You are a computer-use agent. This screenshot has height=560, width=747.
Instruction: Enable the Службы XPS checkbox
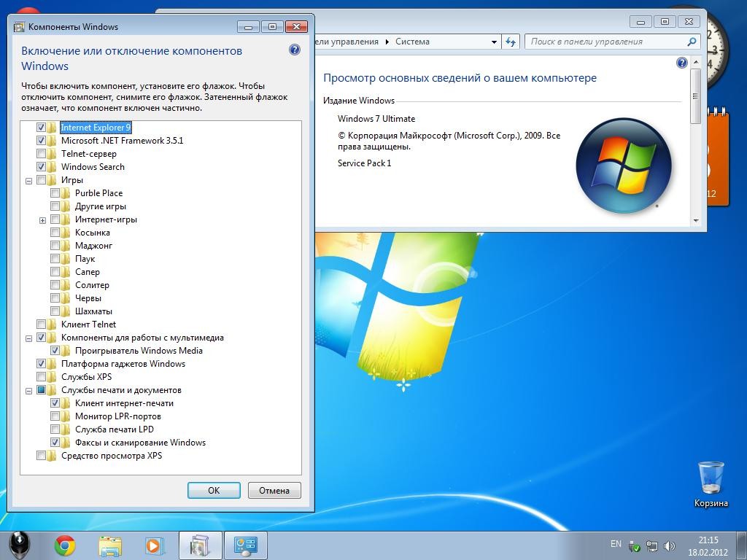click(x=41, y=377)
